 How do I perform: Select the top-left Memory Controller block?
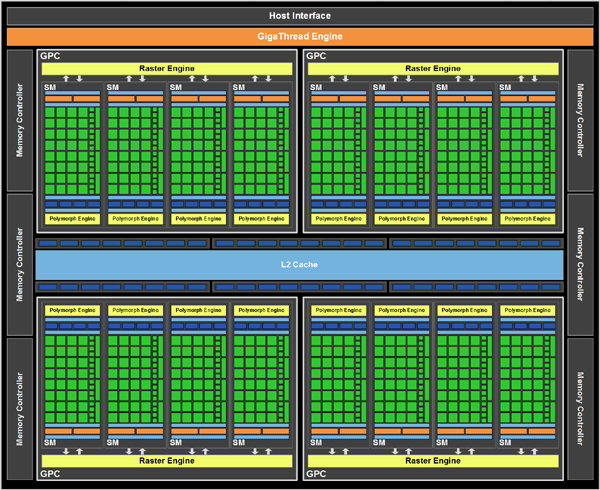(20, 120)
